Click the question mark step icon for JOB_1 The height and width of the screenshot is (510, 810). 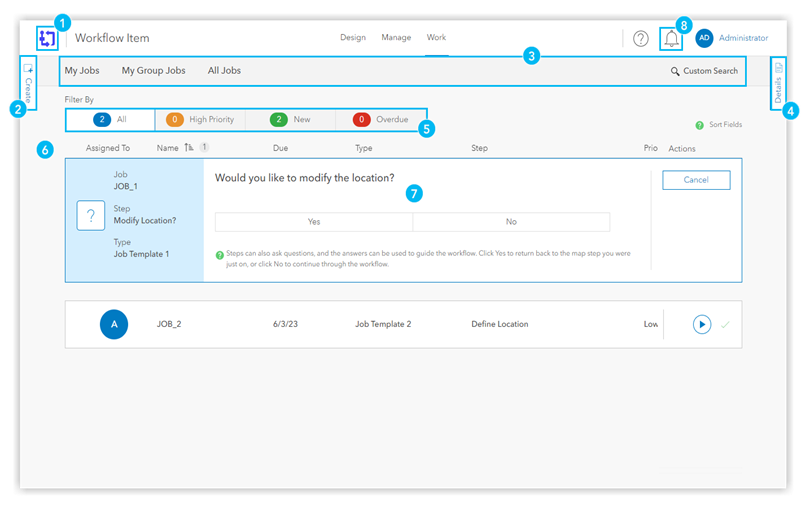[91, 215]
